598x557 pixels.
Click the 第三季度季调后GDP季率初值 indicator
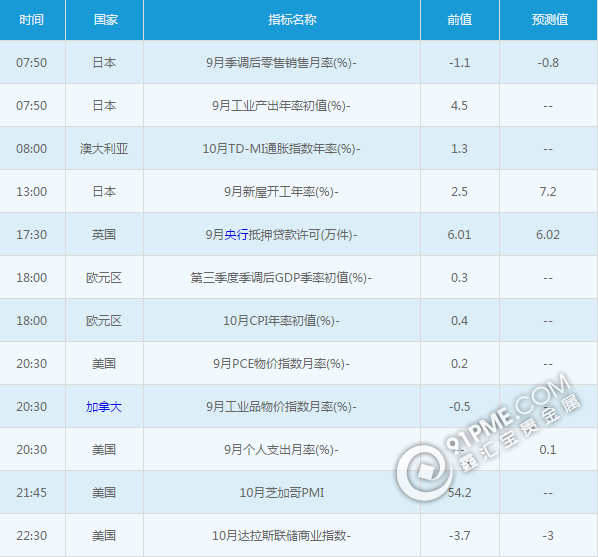[x=281, y=278]
